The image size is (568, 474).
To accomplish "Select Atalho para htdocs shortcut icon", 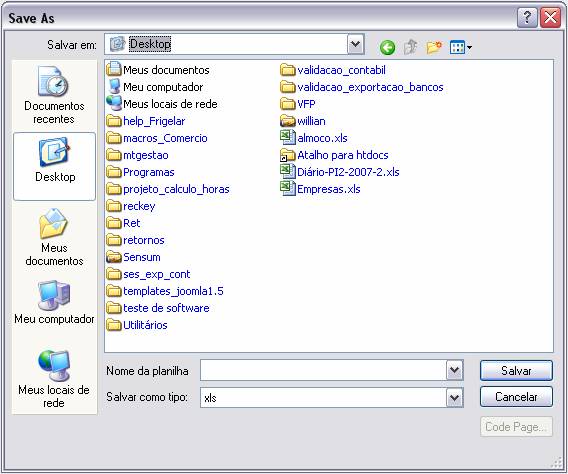I will [x=288, y=155].
